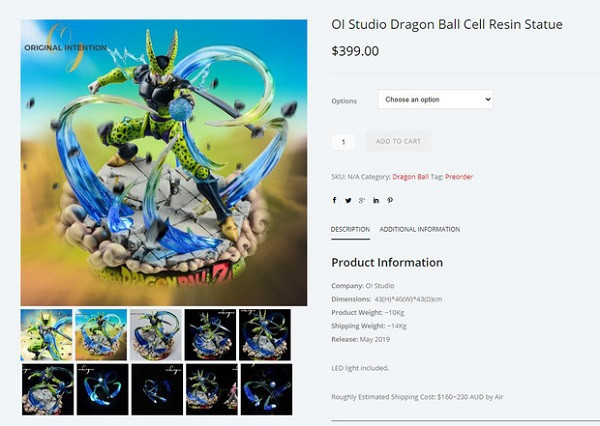Open the Dragon Ball category link
Viewport: 600px width, 426px height.
pos(411,177)
